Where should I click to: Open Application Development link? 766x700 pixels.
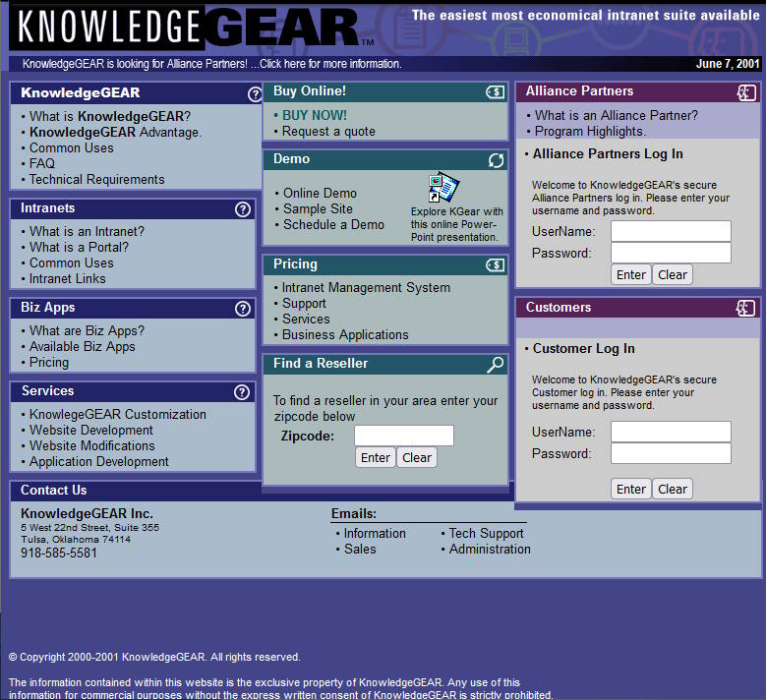[98, 462]
